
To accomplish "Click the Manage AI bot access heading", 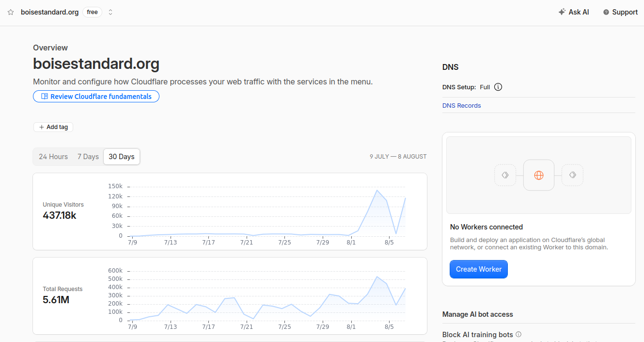I will tap(478, 314).
